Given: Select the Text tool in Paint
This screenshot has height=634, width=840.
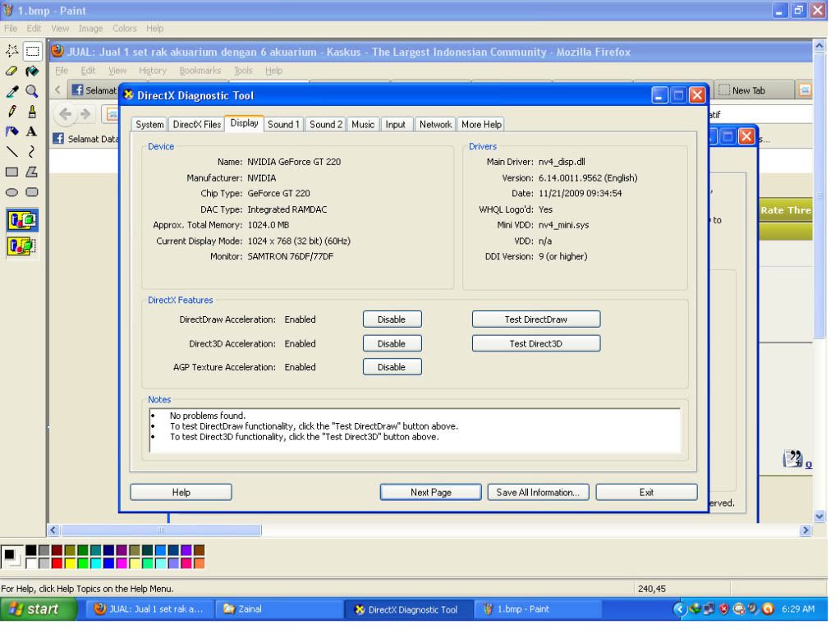Looking at the screenshot, I should click(32, 131).
